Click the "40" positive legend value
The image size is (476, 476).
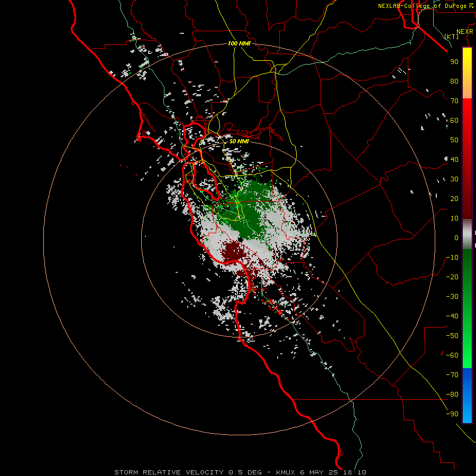(454, 159)
